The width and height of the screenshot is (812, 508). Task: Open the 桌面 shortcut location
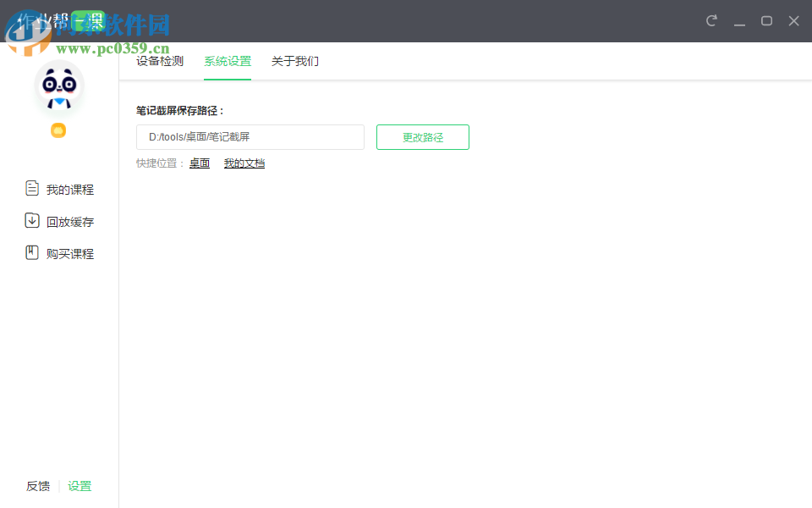click(x=200, y=163)
